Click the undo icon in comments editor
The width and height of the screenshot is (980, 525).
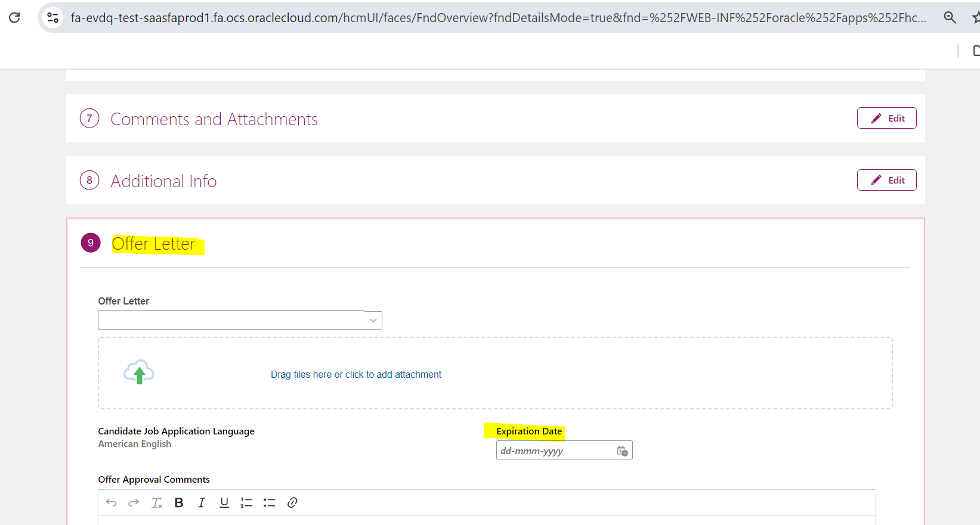tap(111, 503)
